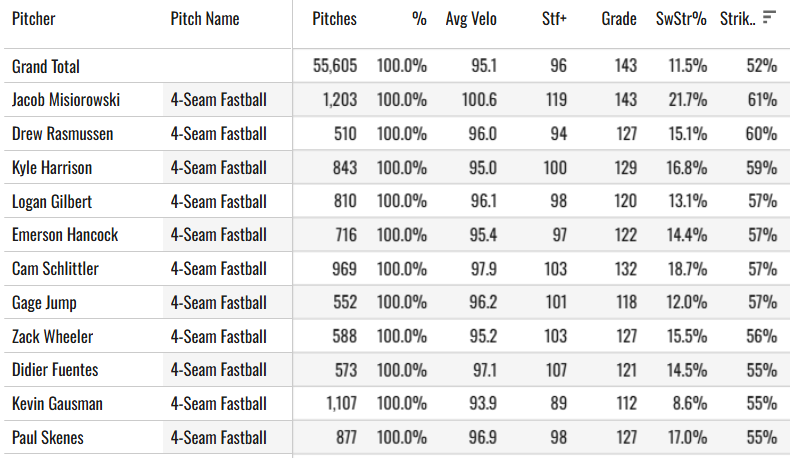This screenshot has height=458, width=790.
Task: Click the Grand Total row label
Action: coord(45,67)
